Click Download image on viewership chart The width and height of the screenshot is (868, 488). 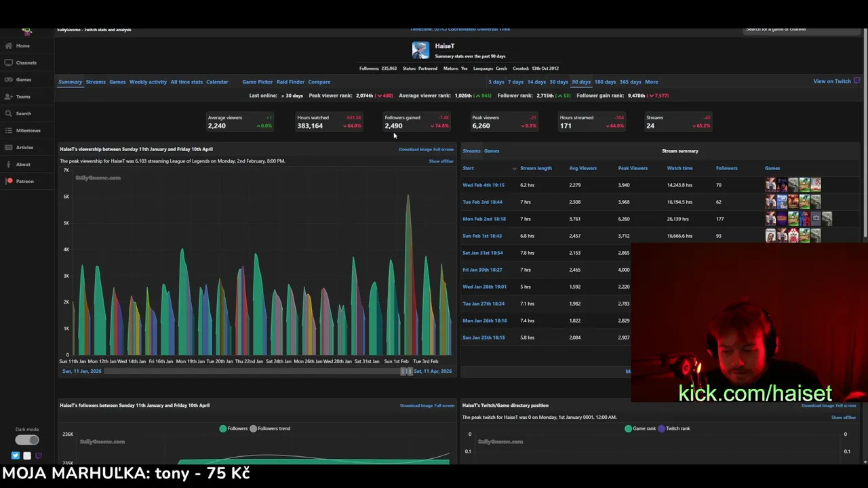click(416, 150)
